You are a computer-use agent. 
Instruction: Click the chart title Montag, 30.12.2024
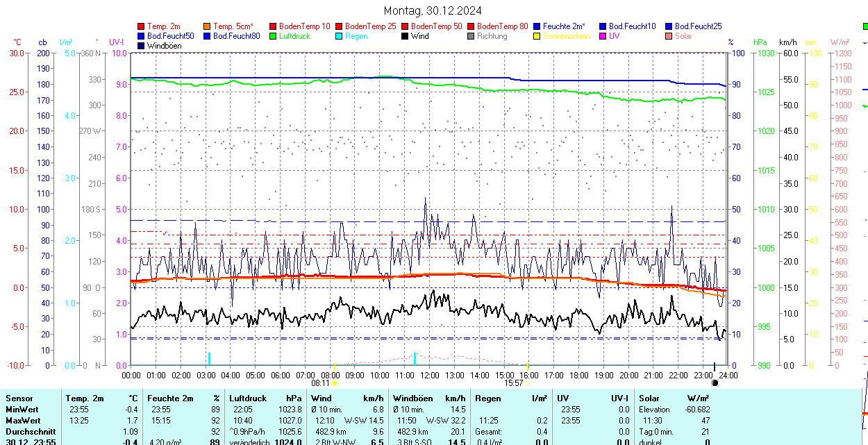tap(433, 10)
